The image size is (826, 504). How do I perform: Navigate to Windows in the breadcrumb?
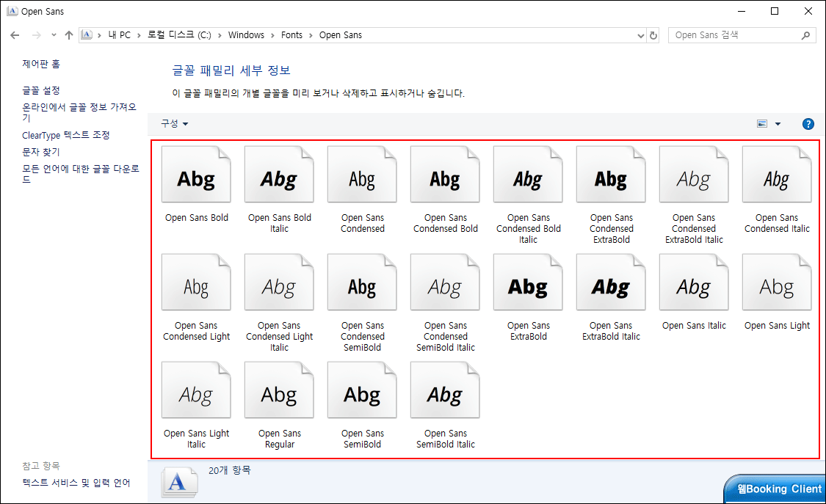point(246,35)
